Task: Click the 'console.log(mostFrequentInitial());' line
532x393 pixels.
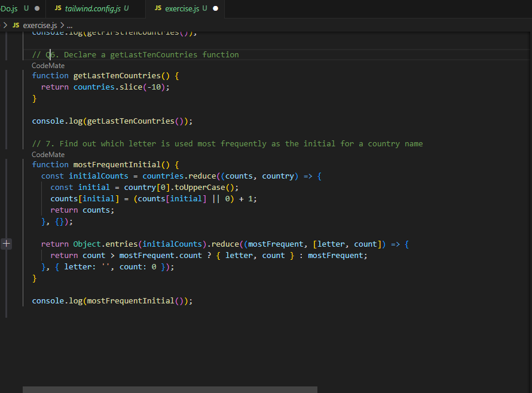Action: pyautogui.click(x=112, y=301)
